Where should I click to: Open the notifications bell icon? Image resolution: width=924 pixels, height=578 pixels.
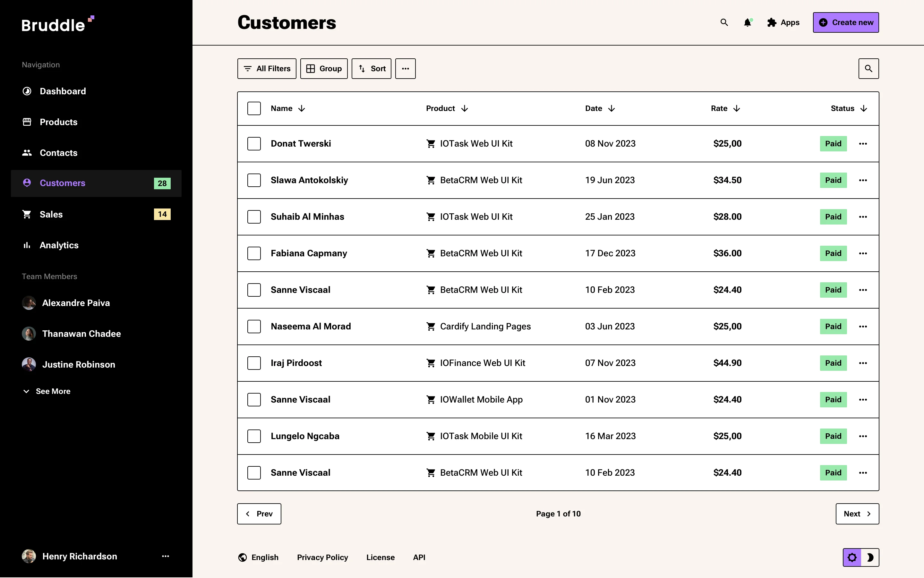pyautogui.click(x=747, y=22)
